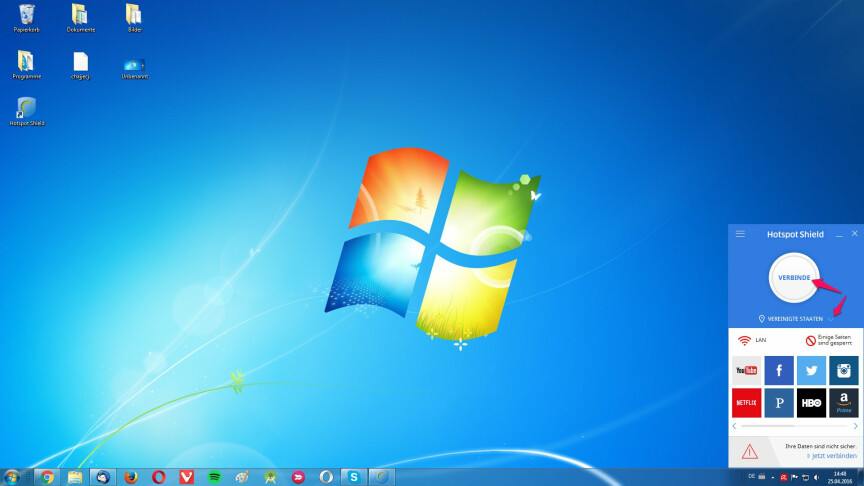
Task: Switch to Hotspot Shield taskbar button
Action: (x=382, y=477)
